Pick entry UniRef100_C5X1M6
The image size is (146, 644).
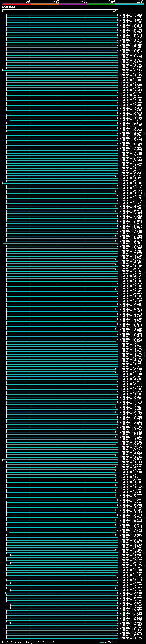(x=131, y=105)
